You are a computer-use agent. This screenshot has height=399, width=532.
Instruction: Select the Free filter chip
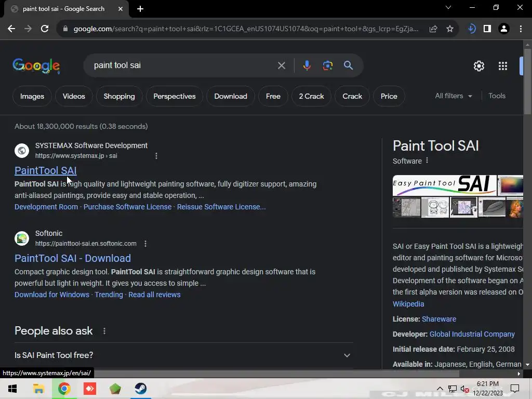point(273,96)
